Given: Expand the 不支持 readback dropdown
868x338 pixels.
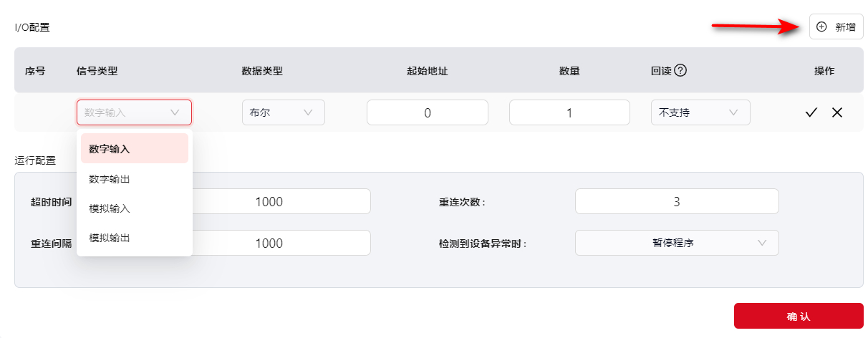Looking at the screenshot, I should point(700,112).
